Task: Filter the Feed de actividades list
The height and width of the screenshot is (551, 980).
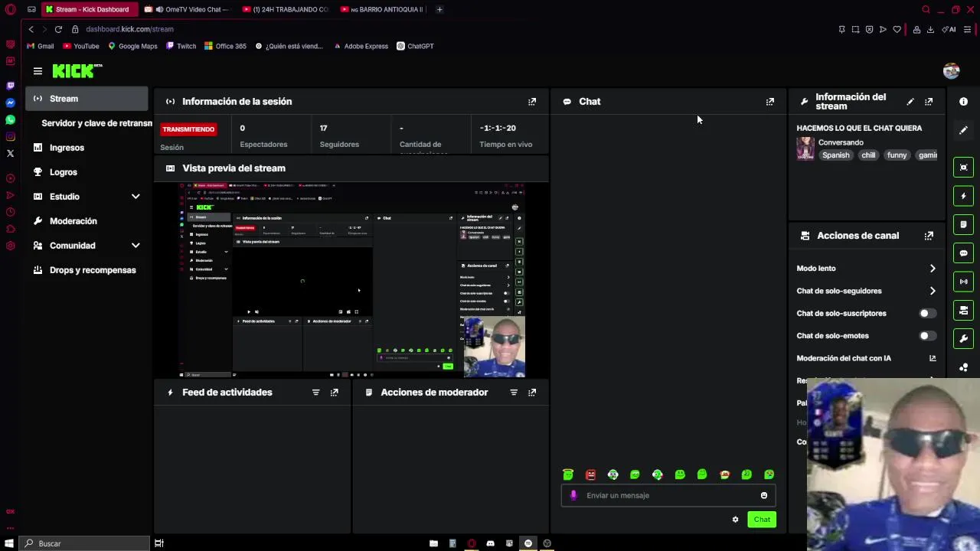Action: [315, 392]
